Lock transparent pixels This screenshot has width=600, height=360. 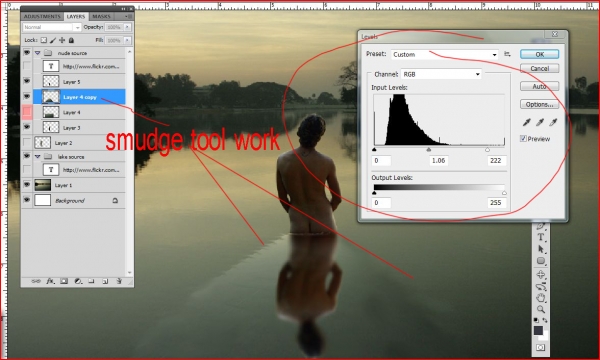[x=44, y=40]
